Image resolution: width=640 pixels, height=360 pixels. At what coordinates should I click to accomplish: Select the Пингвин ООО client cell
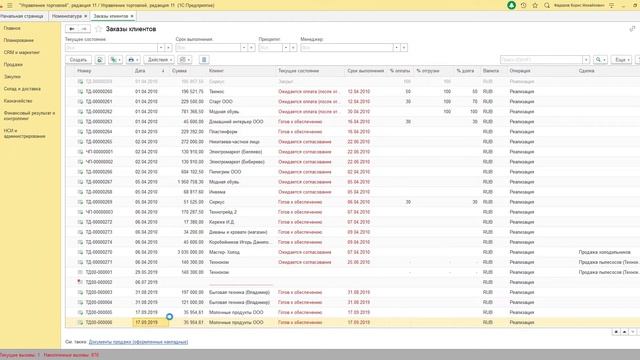(x=241, y=172)
